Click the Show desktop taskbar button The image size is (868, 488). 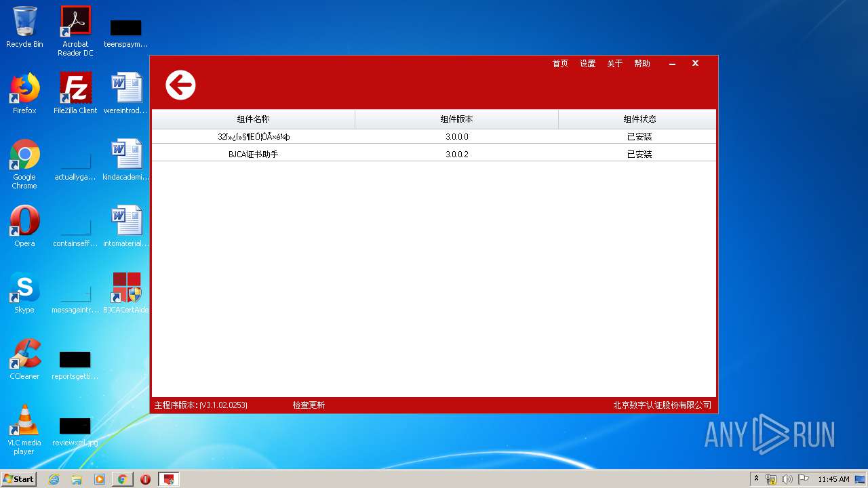click(x=861, y=479)
